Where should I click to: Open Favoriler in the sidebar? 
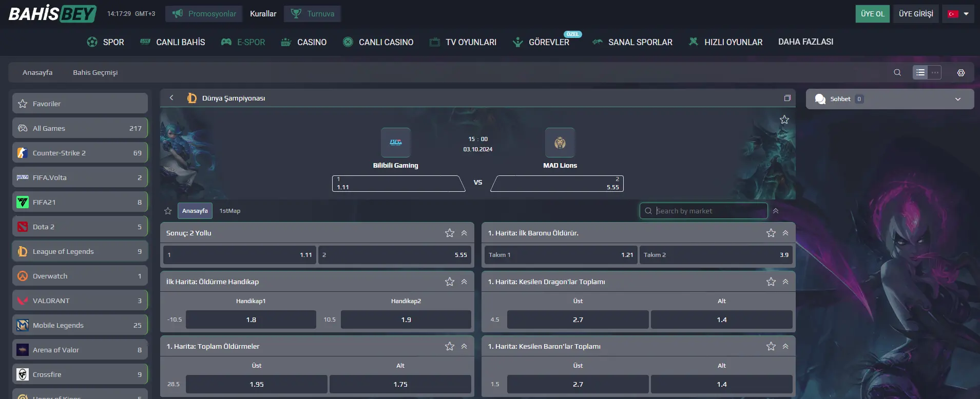tap(80, 103)
